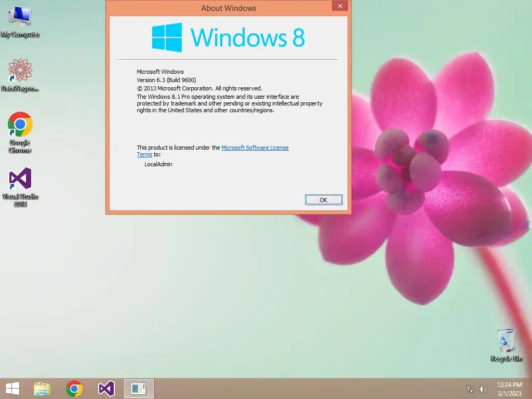532x399 pixels.
Task: Click OK in About Windows dialog
Action: (x=324, y=200)
